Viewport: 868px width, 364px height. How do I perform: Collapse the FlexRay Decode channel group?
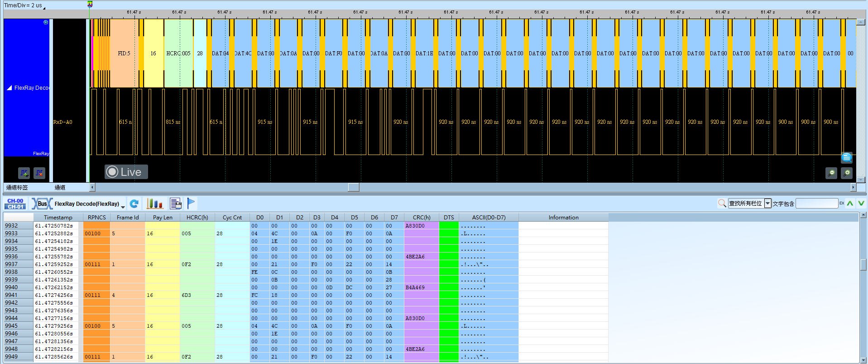coord(9,88)
